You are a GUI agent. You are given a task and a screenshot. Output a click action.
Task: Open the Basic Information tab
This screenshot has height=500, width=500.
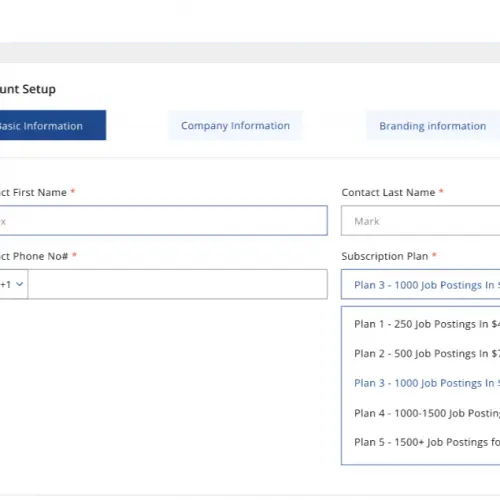[x=53, y=125]
